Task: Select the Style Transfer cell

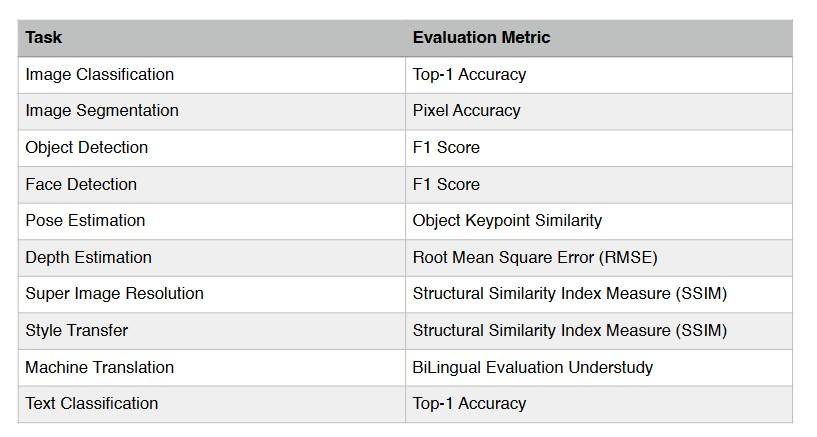Action: click(x=77, y=331)
